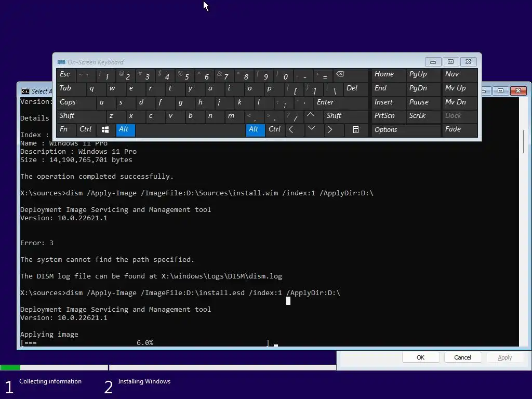The image size is (532, 399).
Task: Toggle the right Shift key
Action: click(x=345, y=116)
